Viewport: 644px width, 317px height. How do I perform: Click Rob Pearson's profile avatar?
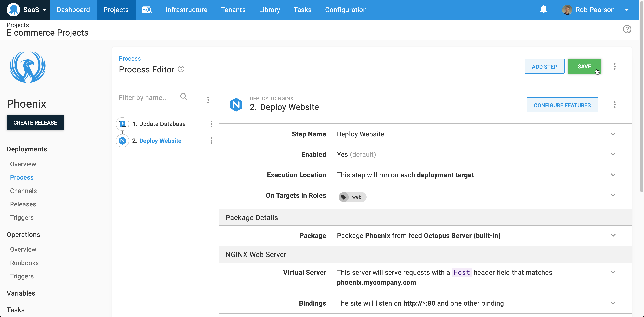tap(567, 10)
